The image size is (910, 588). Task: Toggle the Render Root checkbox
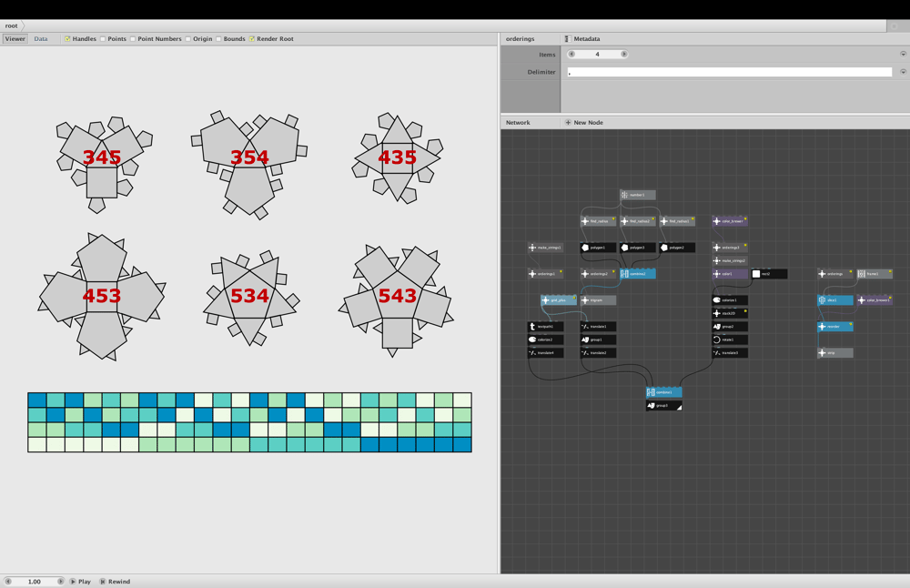click(252, 39)
